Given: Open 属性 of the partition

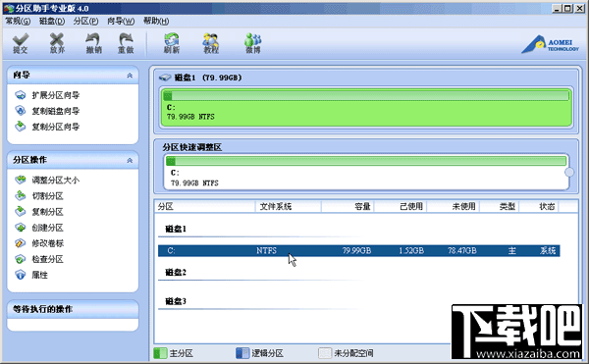Looking at the screenshot, I should (39, 275).
